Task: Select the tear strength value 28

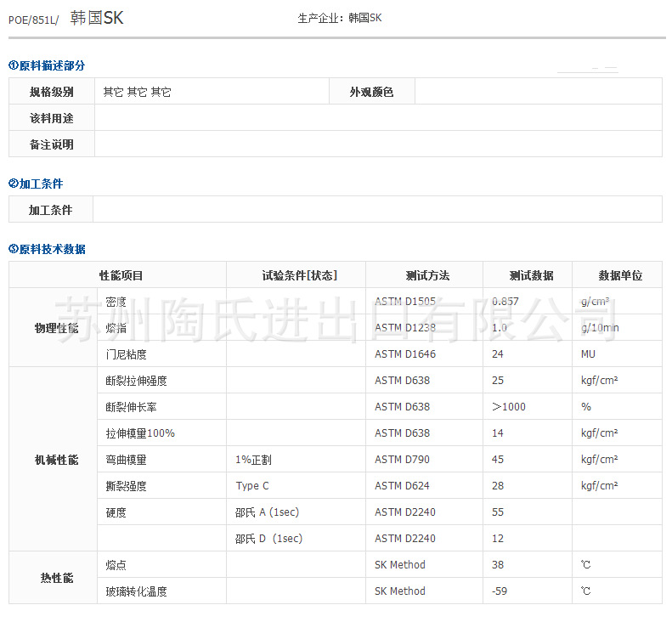Action: pos(498,486)
